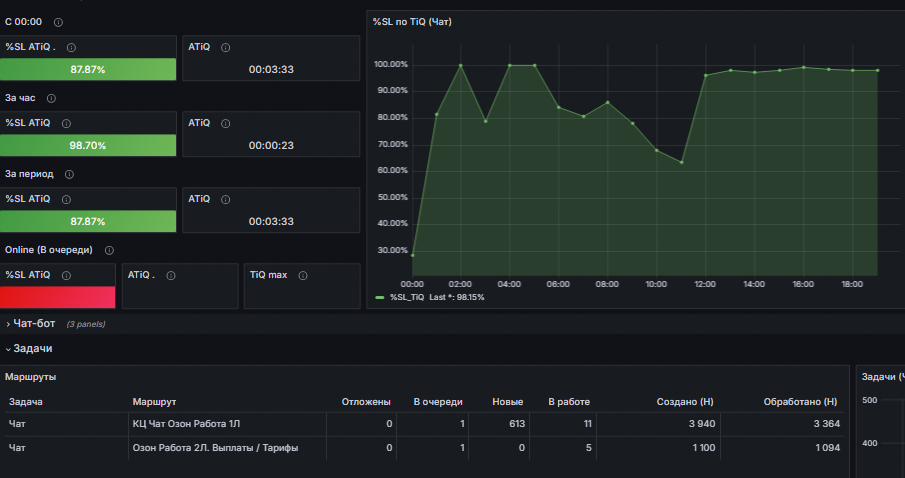This screenshot has height=478, width=905.
Task: Sort table by 'Создано (Н)' column header
Action: coord(685,402)
